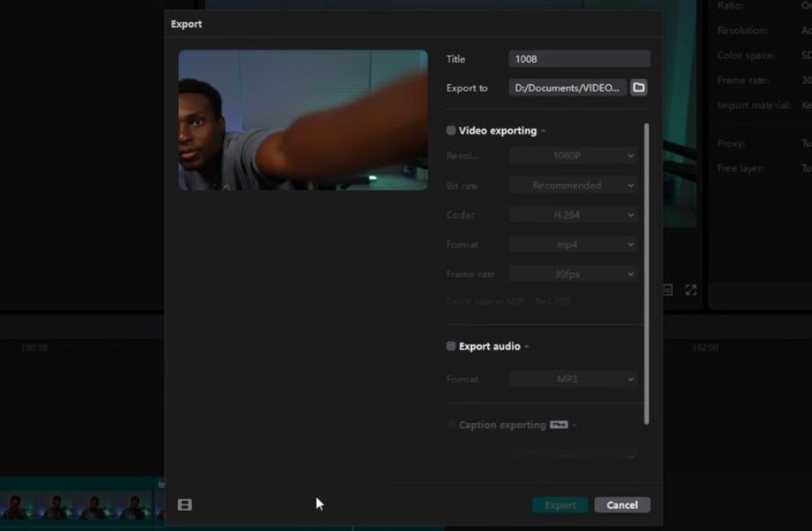Viewport: 812px width, 531px height.
Task: Collapse the Video exporting section
Action: click(x=541, y=130)
